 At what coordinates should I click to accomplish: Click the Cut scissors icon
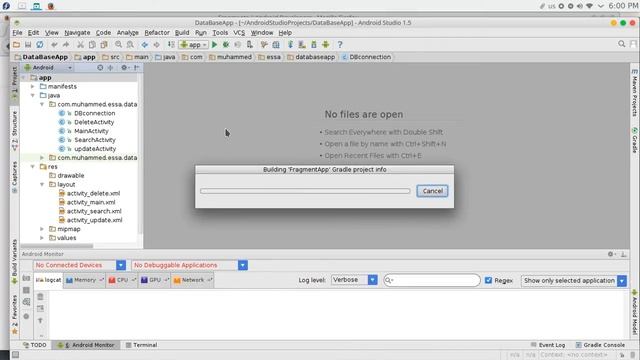tap(80, 44)
